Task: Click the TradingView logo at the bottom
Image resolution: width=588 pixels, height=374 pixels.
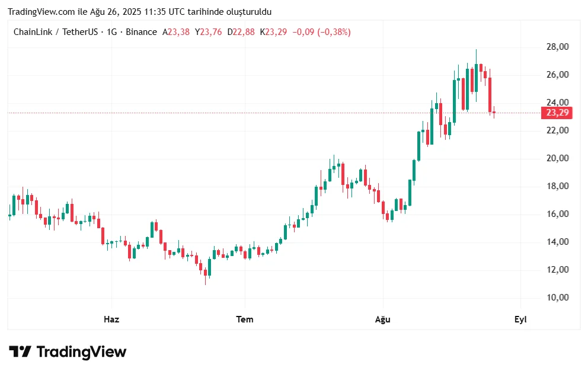Action: 68,352
